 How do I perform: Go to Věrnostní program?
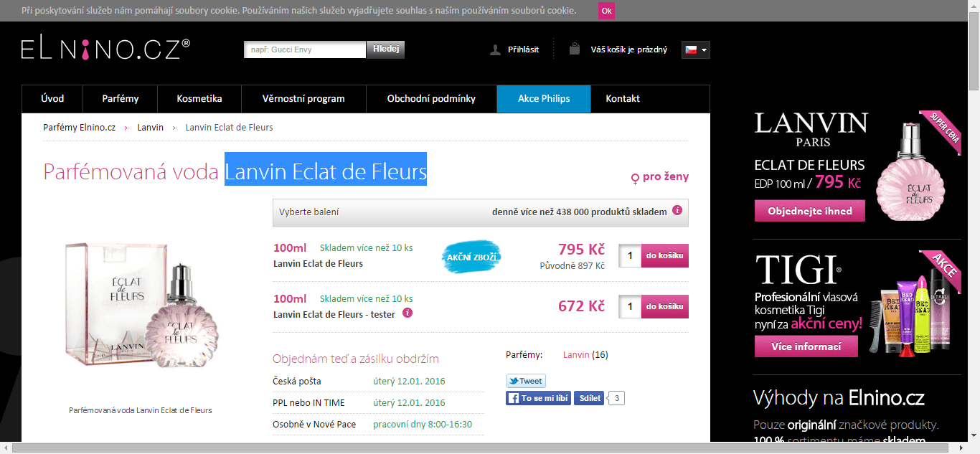click(x=303, y=99)
